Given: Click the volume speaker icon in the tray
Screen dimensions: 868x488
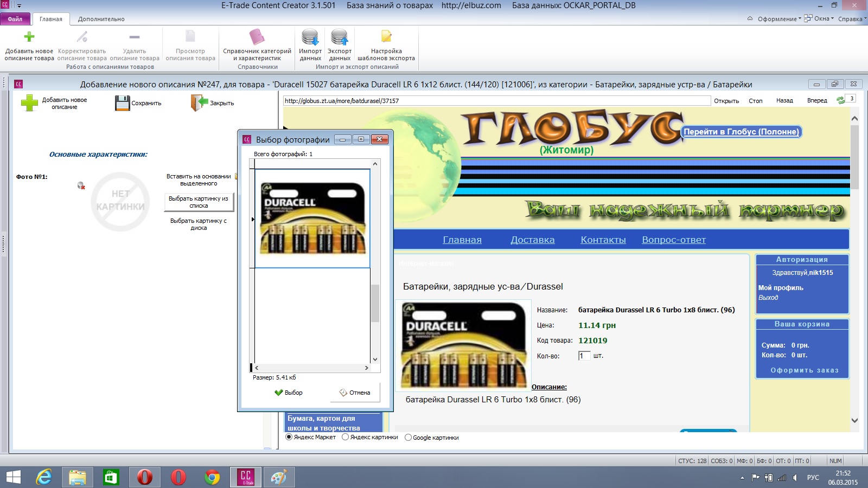Looking at the screenshot, I should click(795, 478).
